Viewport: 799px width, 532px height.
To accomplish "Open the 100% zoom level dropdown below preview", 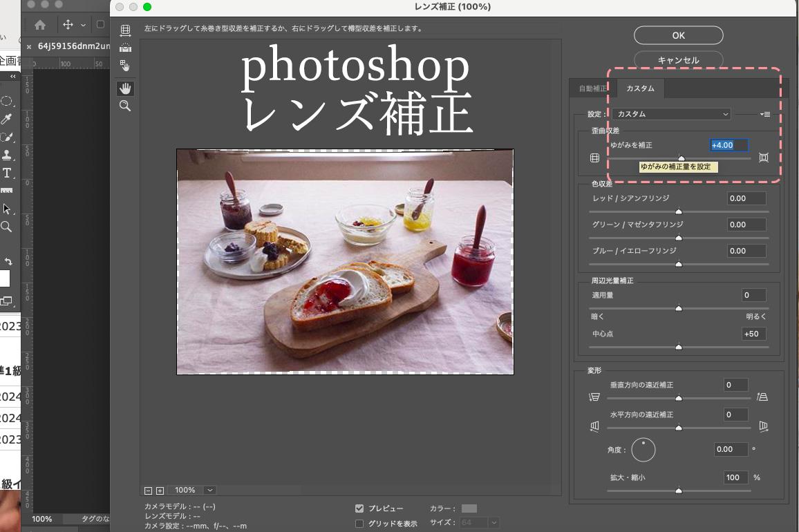I will click(x=209, y=491).
